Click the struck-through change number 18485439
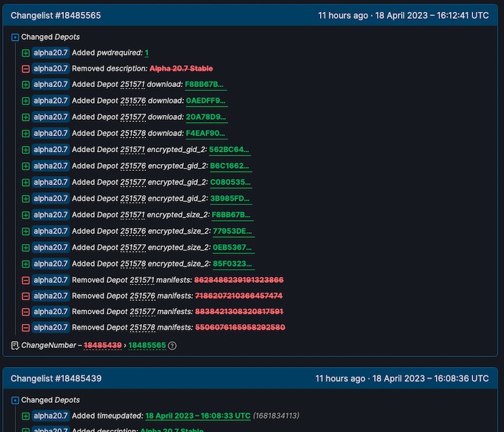Screen dimensions: 504x432 (x=102, y=345)
